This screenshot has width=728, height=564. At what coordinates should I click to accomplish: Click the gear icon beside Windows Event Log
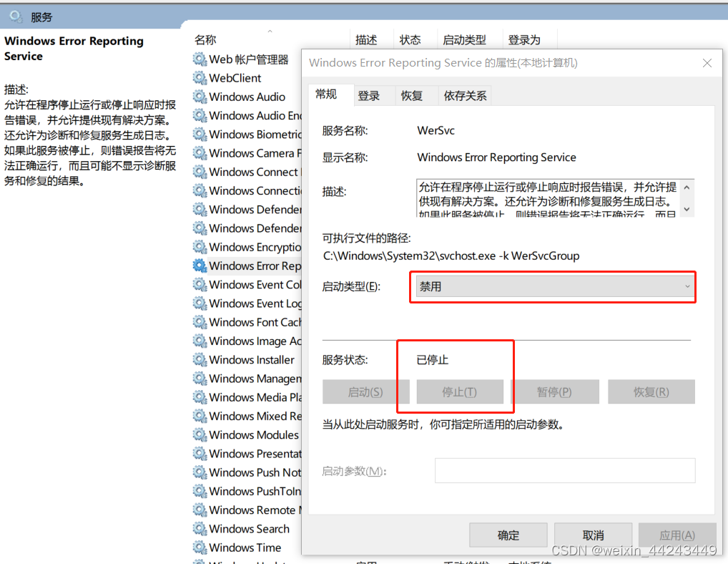tap(200, 303)
